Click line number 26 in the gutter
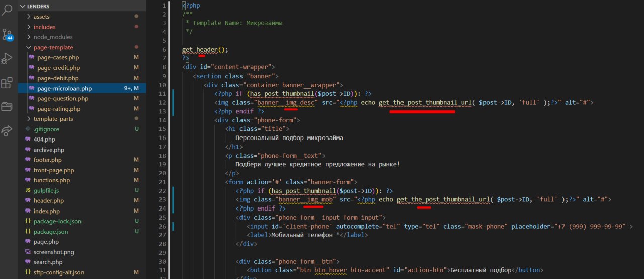The image size is (644, 279). click(163, 226)
